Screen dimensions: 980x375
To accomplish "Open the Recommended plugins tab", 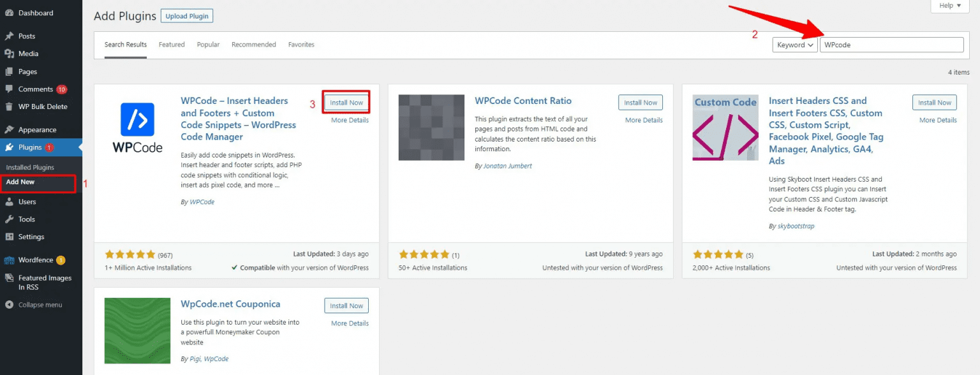I will tap(253, 45).
